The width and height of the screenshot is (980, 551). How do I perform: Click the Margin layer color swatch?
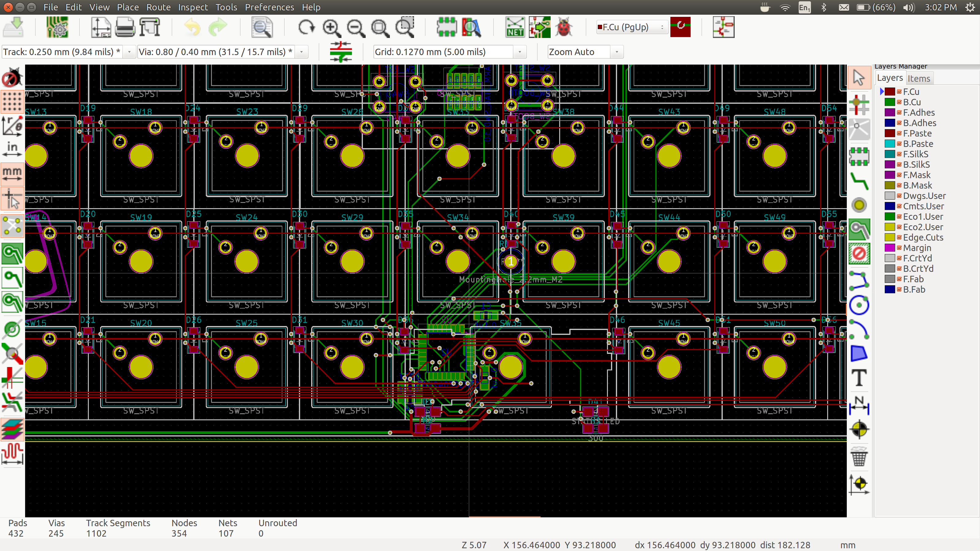889,248
